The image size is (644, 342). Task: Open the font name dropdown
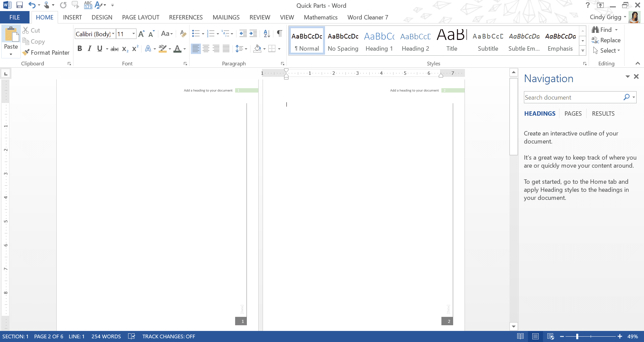pos(113,34)
